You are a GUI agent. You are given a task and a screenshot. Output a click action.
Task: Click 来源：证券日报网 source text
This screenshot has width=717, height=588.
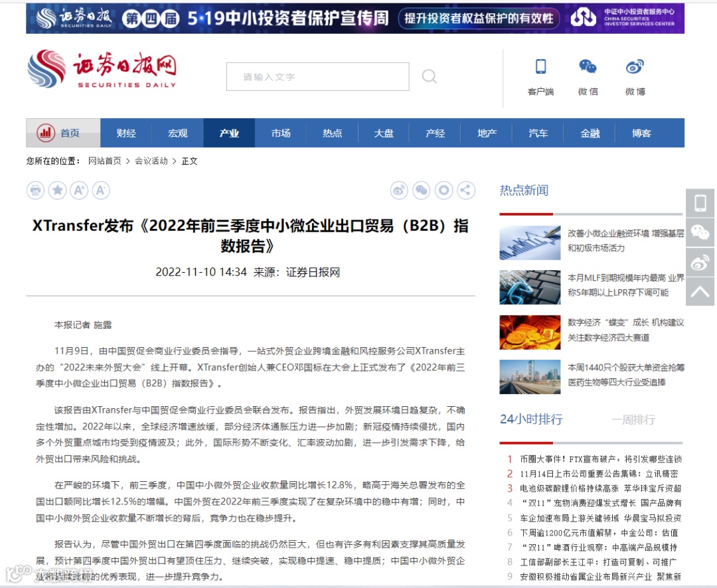(x=297, y=272)
